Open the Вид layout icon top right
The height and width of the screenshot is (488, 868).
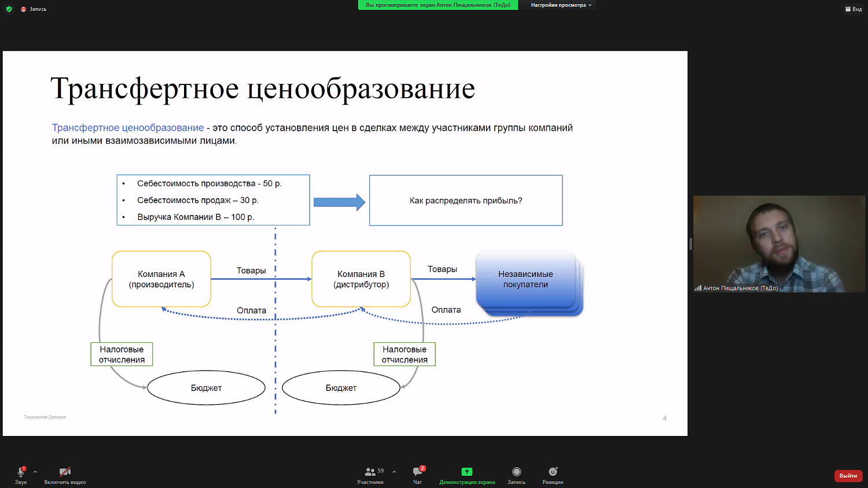(854, 9)
